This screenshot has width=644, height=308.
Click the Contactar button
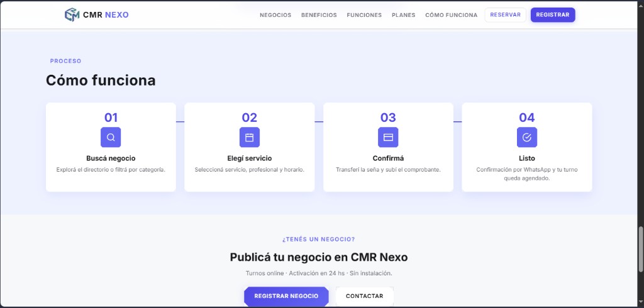click(x=364, y=296)
